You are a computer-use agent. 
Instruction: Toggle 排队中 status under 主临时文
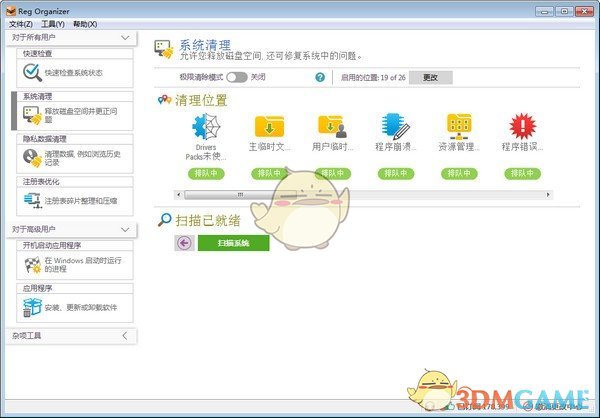tap(269, 173)
